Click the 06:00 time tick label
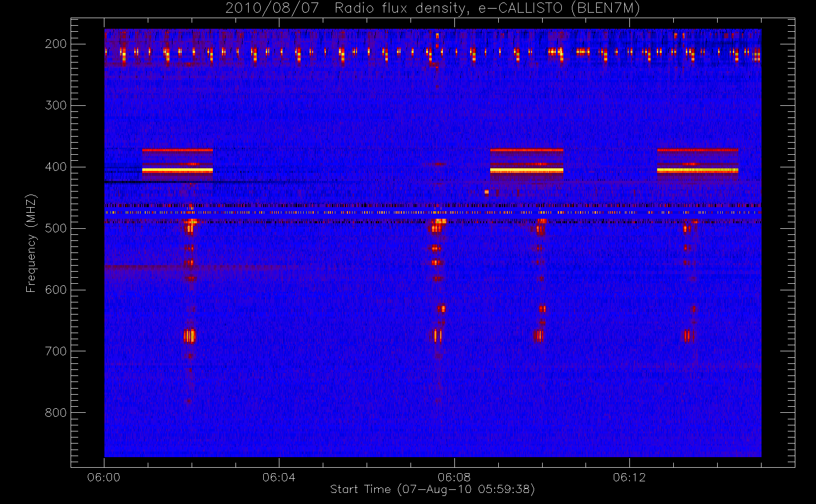Screen dimensions: 816x504 click(x=104, y=477)
